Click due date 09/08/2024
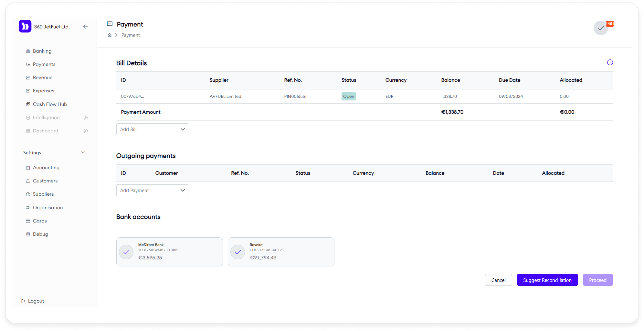This screenshot has height=331, width=644. coord(511,96)
